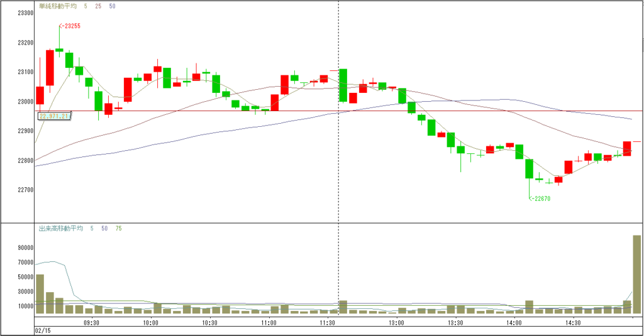Viewport: 644px width, 336px height.
Task: Click the 単純移動平均 legend label
Action: pos(57,6)
